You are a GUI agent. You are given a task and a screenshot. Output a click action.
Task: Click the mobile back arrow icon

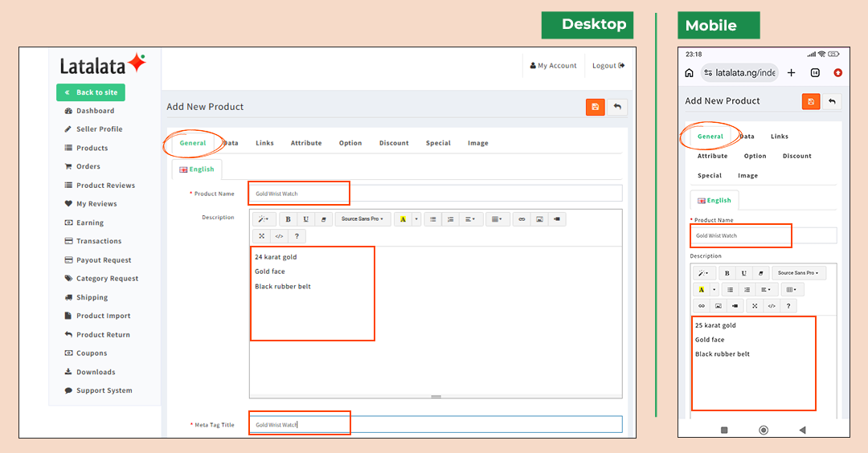[x=832, y=101]
